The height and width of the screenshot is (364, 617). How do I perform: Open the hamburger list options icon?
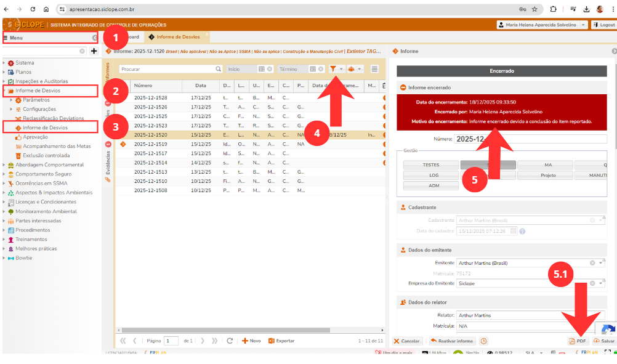(374, 69)
